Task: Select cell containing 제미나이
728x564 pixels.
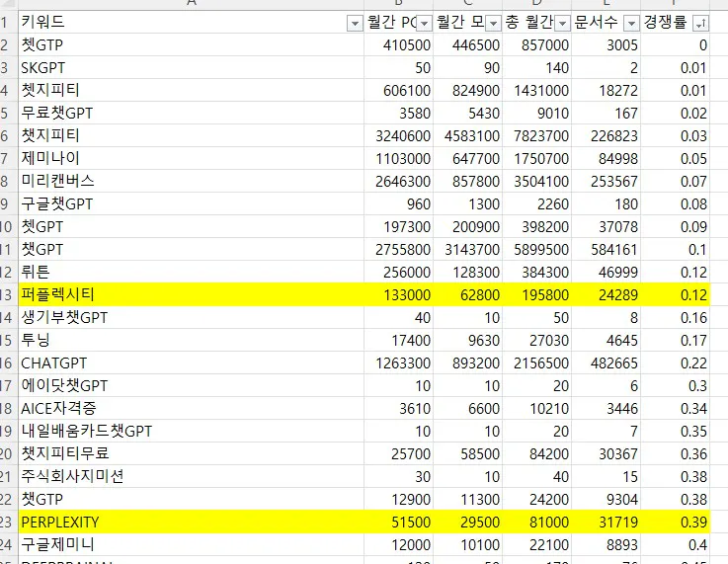Action: point(191,159)
